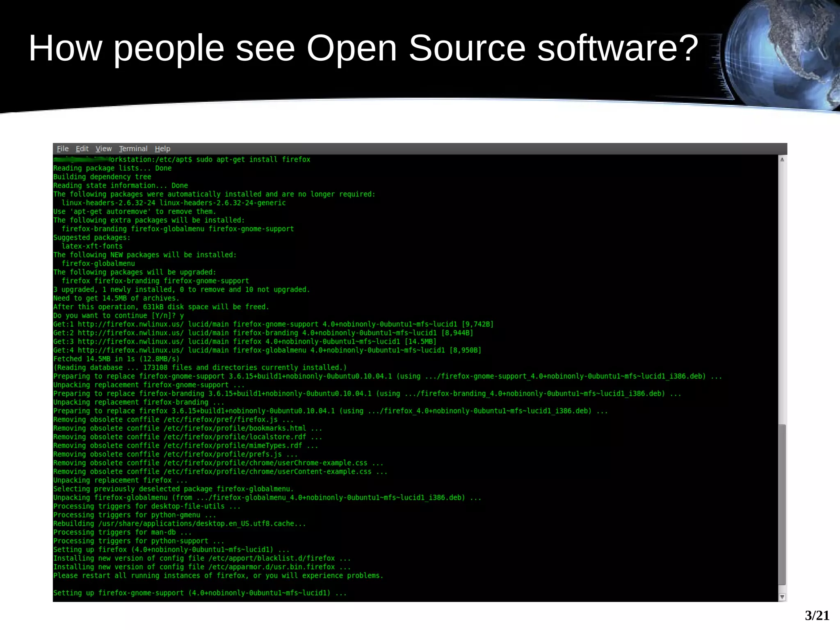
Task: Click the scrollbar up arrow
Action: [782, 160]
